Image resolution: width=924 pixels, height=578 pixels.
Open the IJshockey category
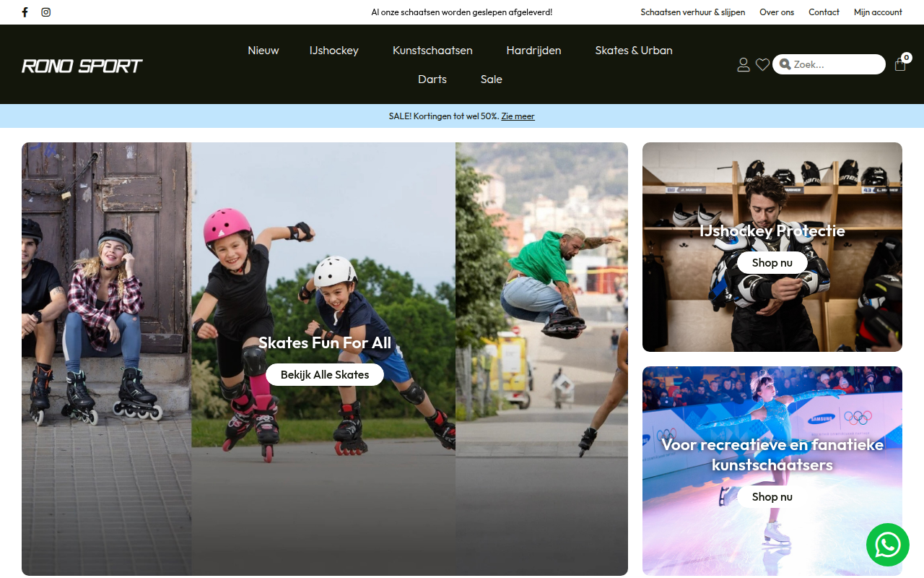click(334, 51)
